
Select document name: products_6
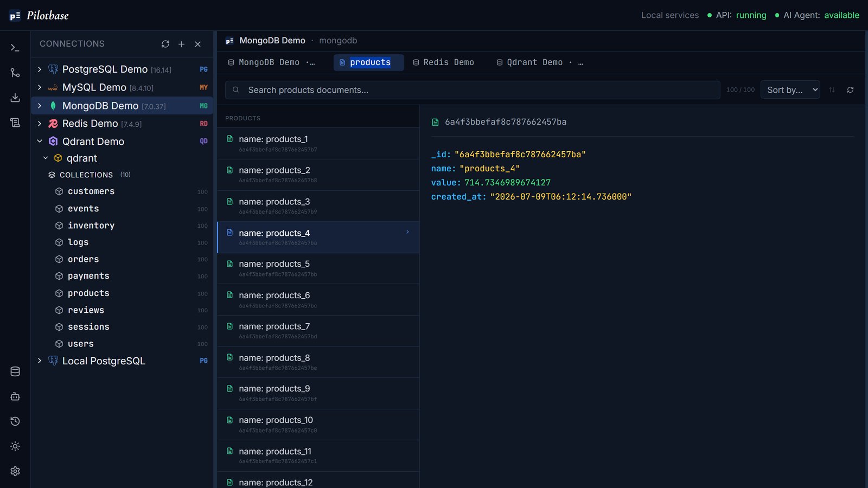pyautogui.click(x=318, y=300)
